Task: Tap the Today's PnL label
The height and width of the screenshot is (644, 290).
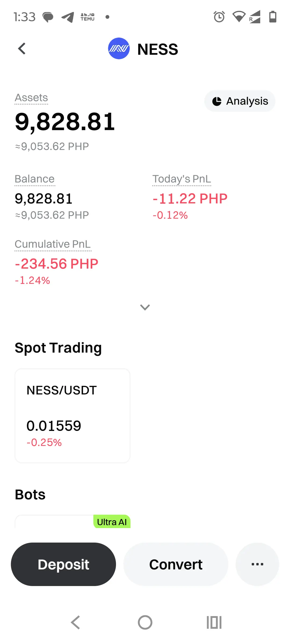Action: (182, 179)
